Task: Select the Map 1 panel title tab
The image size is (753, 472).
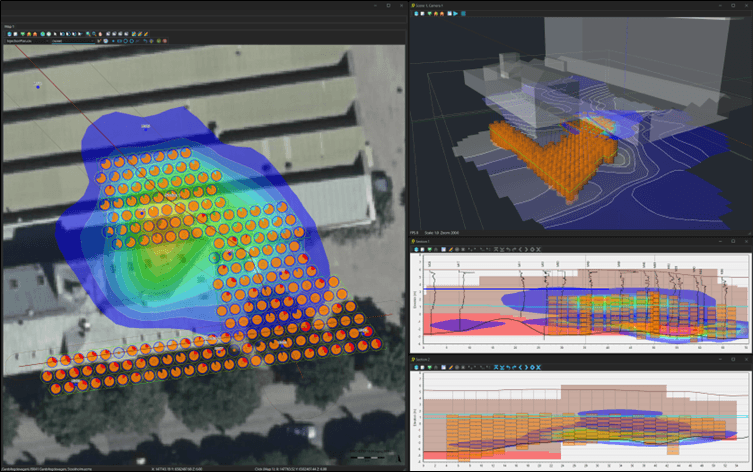Action: tap(10, 27)
